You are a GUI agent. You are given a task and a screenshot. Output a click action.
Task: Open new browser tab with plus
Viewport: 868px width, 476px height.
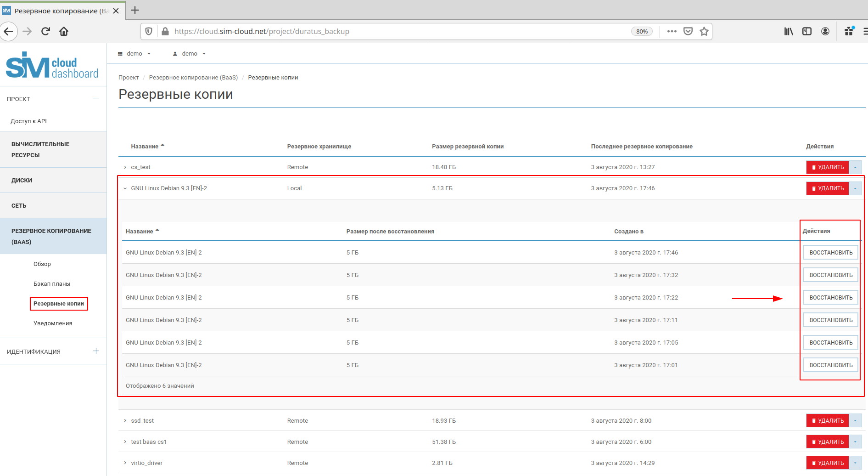[135, 10]
